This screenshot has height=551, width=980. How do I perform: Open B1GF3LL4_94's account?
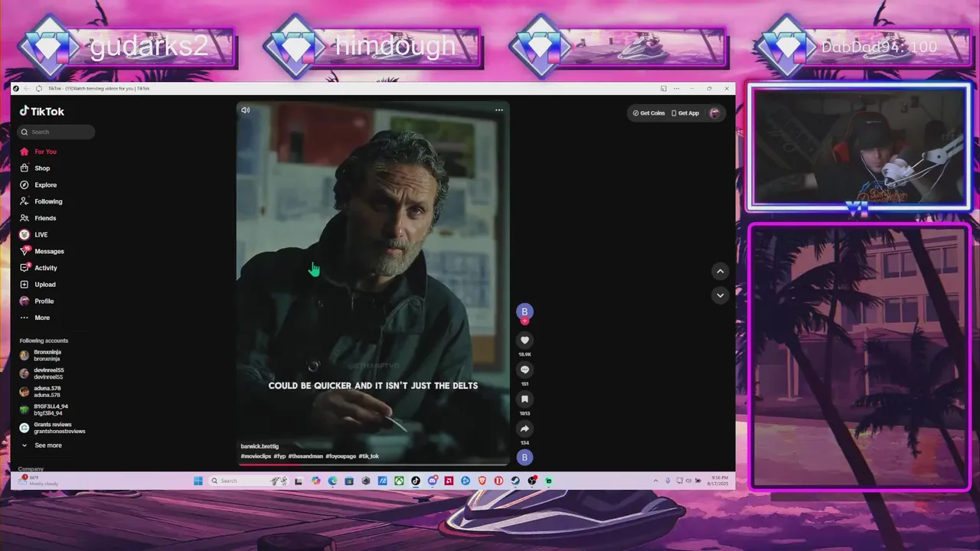[x=44, y=409]
